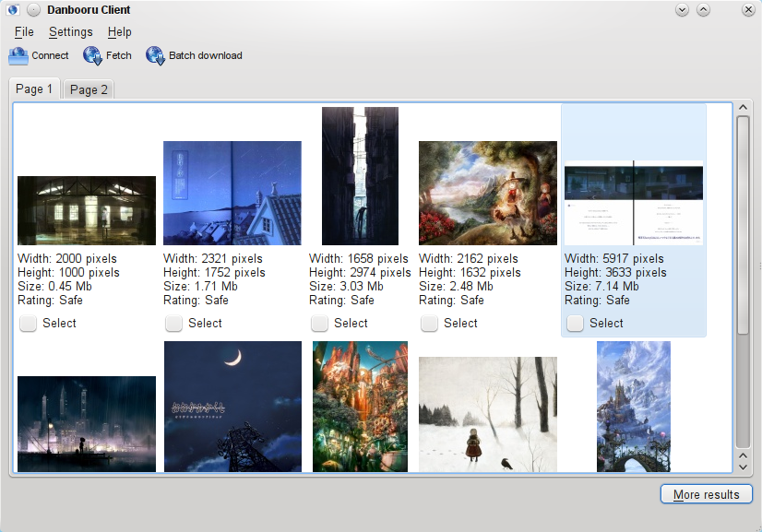The width and height of the screenshot is (762, 532).
Task: Close the Danbooru Client window
Action: 747,10
